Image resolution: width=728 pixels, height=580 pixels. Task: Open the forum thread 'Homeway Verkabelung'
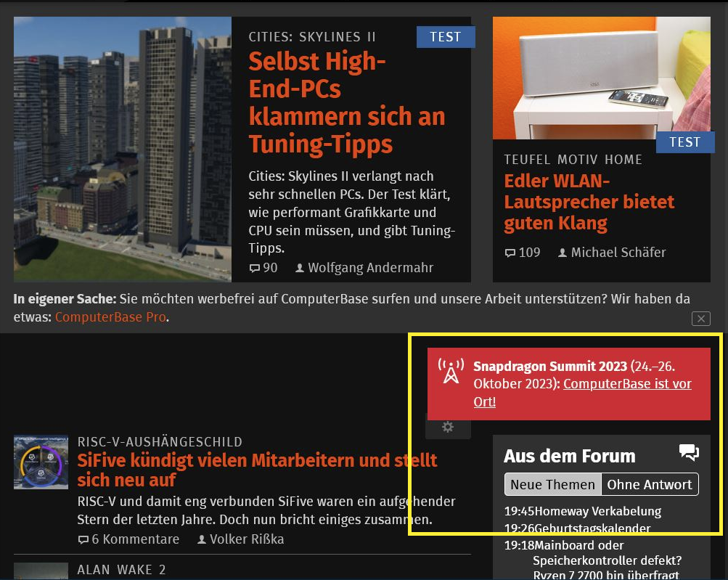pyautogui.click(x=598, y=511)
